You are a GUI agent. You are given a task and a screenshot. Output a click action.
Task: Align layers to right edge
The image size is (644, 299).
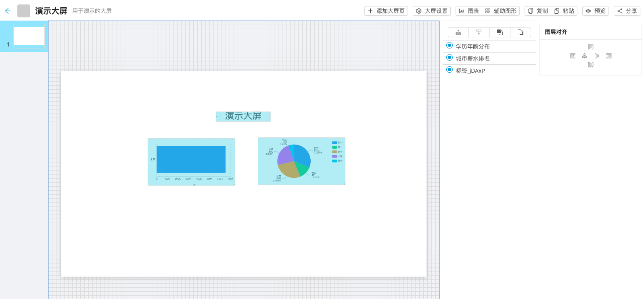[x=609, y=56]
